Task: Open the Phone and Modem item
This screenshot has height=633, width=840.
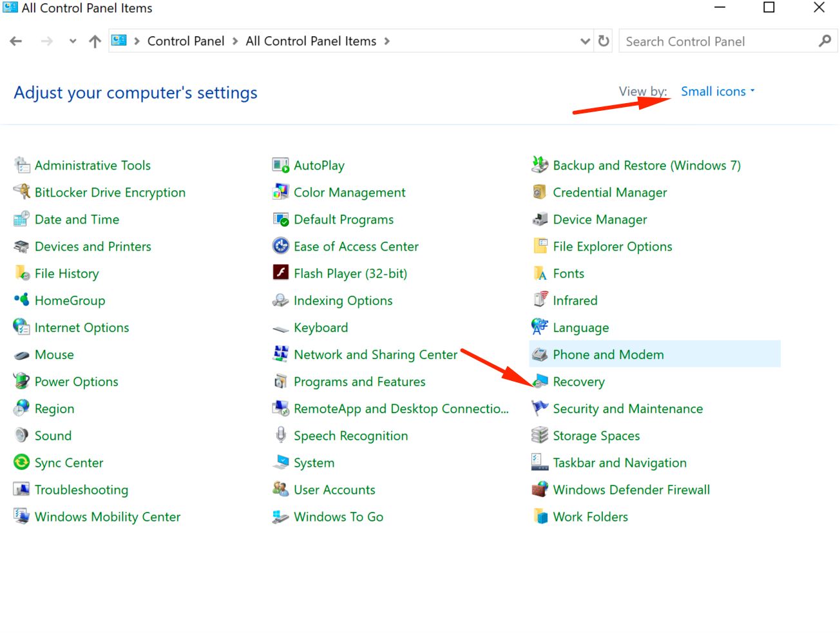Action: [x=654, y=355]
